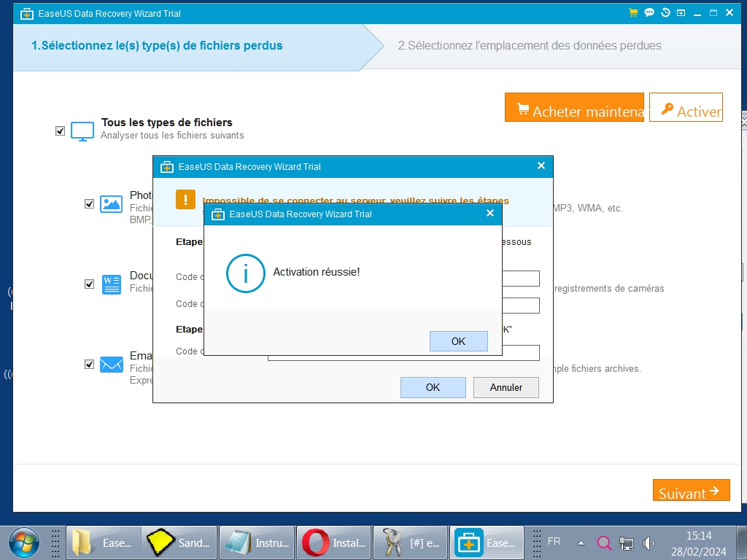Open the keys '[#] e...' taskbar item
The image size is (747, 560).
click(411, 542)
